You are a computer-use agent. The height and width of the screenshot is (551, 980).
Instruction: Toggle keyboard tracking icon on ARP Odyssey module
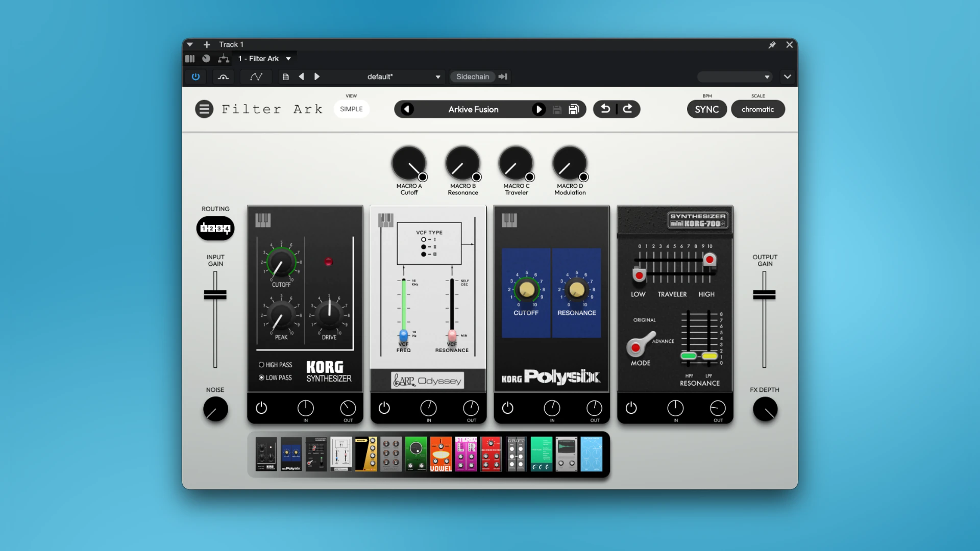[386, 220]
